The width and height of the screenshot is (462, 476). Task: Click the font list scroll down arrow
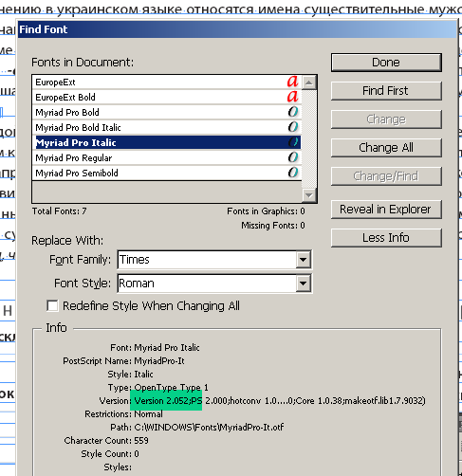coord(308,194)
